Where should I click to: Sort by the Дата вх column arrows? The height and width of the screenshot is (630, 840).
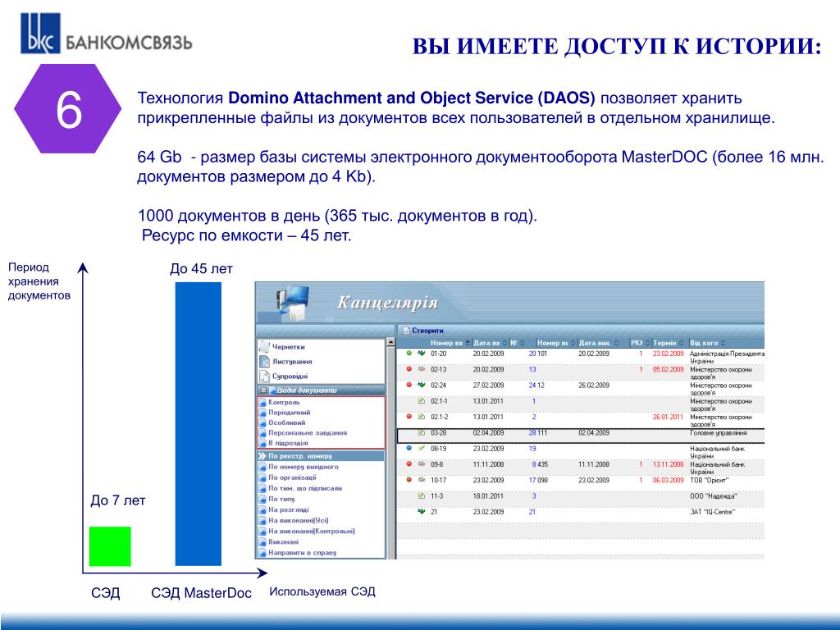tap(504, 342)
